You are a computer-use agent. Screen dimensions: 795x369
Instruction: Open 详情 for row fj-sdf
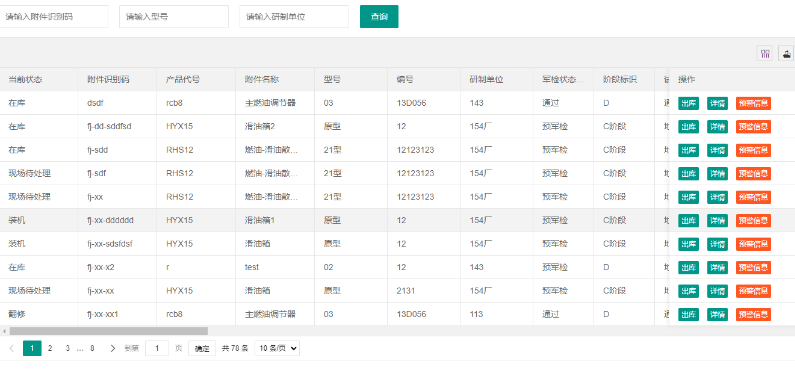pyautogui.click(x=717, y=173)
